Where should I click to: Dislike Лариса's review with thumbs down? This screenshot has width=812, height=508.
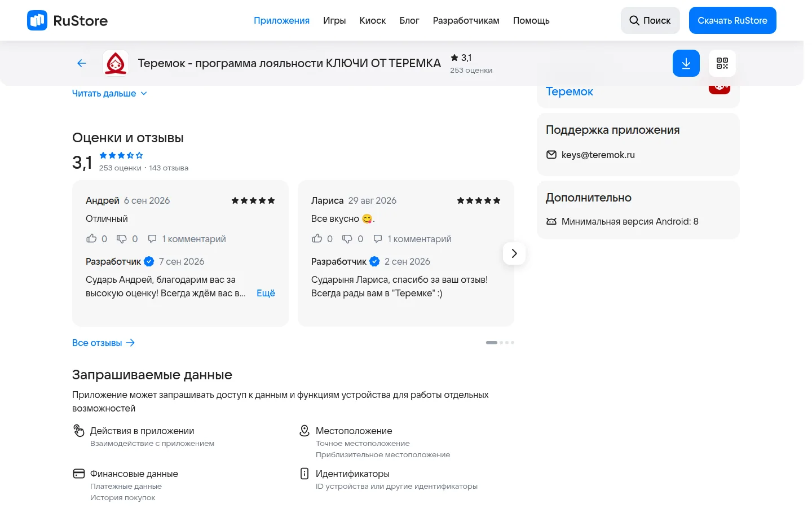click(x=347, y=239)
